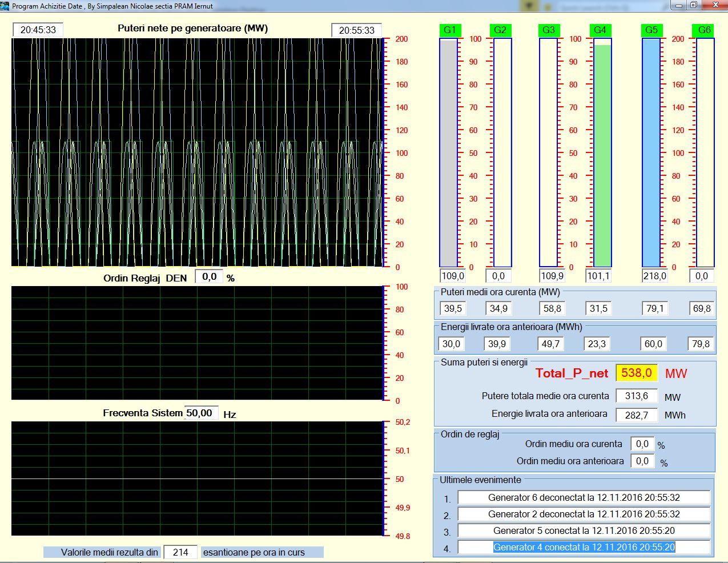Click the end time field showing 20:55:33
The width and height of the screenshot is (728, 563).
pos(356,31)
